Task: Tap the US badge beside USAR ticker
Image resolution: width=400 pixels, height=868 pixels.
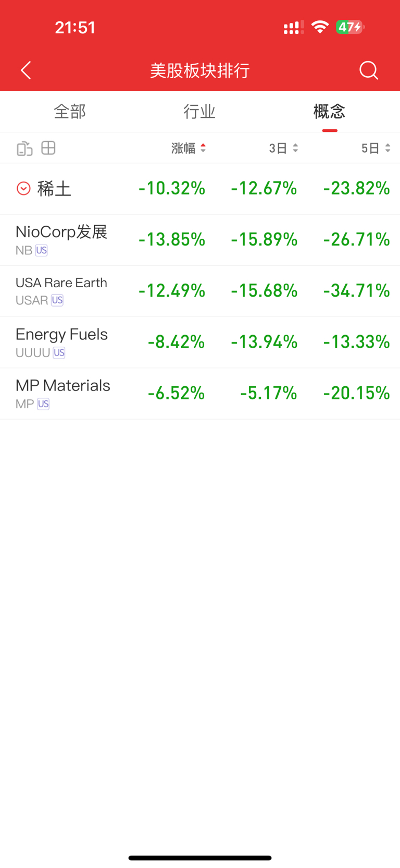Action: coord(57,301)
